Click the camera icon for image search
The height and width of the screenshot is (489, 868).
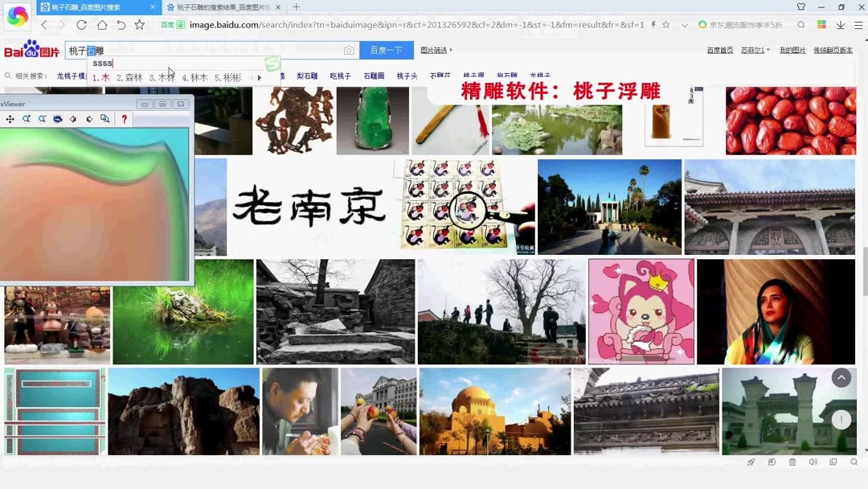click(349, 50)
